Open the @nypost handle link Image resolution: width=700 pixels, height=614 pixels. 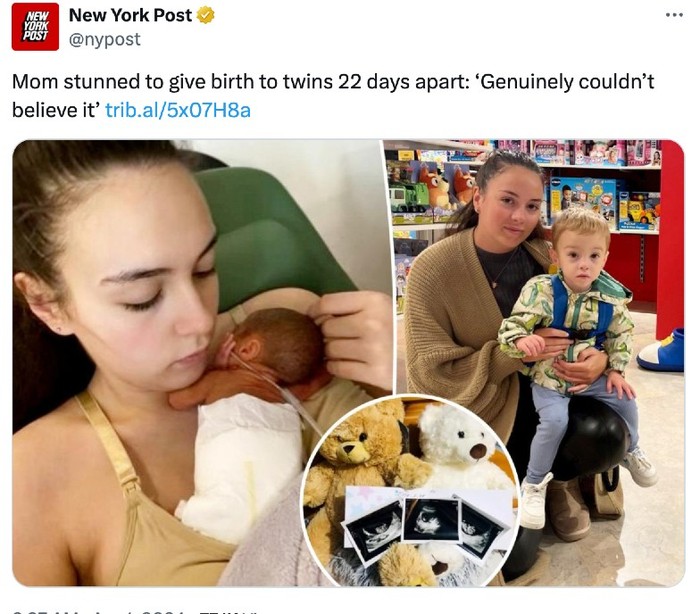(104, 39)
